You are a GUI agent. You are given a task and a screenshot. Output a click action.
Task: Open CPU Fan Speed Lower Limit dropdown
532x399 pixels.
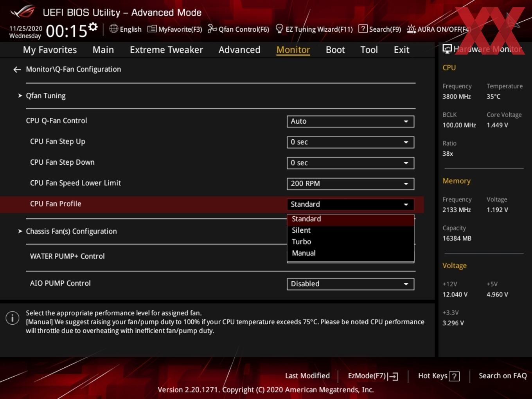[350, 183]
